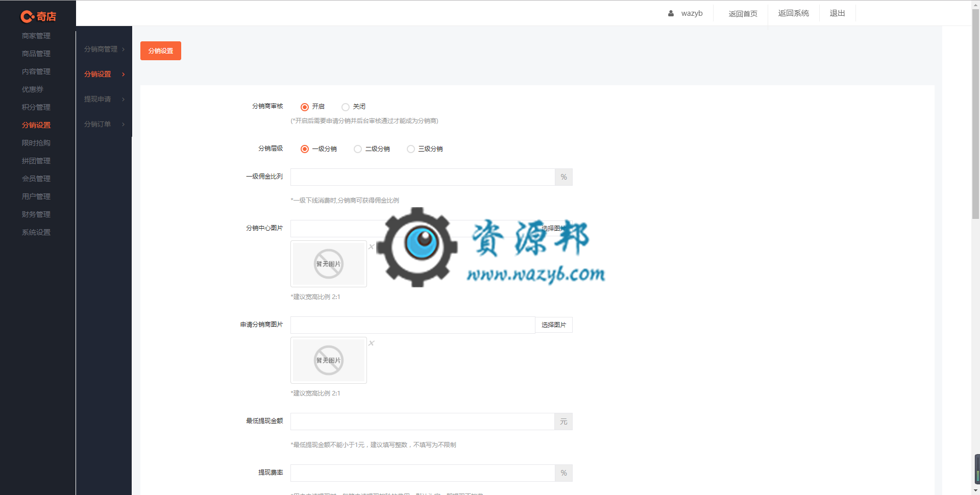Open 商家管理 in sidebar
980x495 pixels.
point(36,36)
